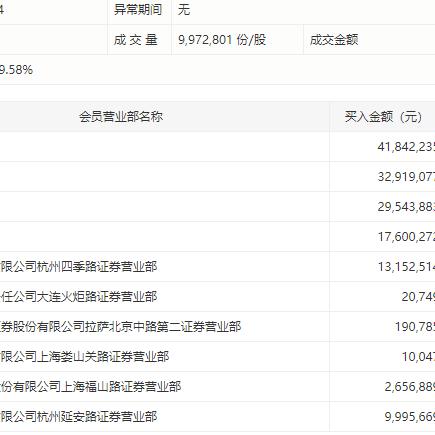Viewport: 435px width, 435px height.
Task: Select the amount starting 41,842,235
Action: coord(406,147)
